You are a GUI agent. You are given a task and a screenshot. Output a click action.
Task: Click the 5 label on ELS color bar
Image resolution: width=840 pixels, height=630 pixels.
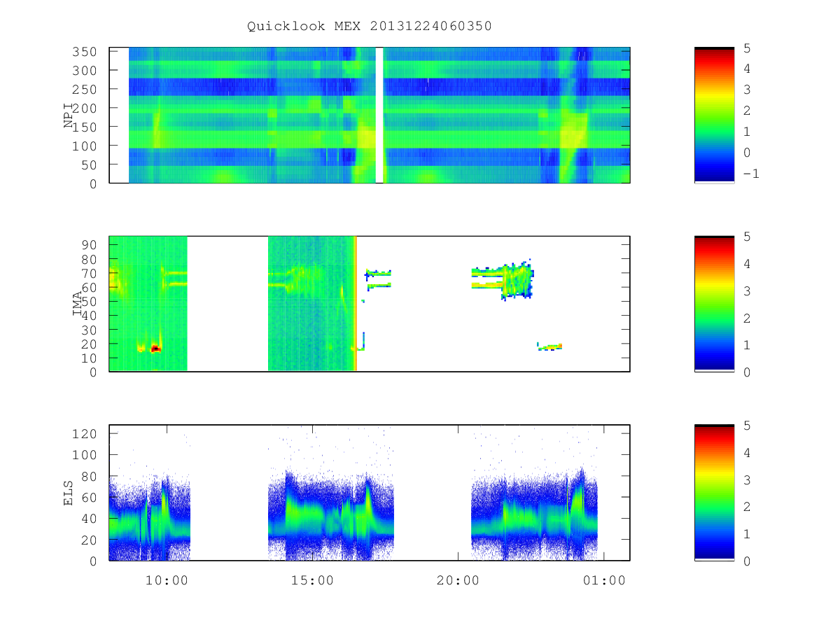point(746,426)
